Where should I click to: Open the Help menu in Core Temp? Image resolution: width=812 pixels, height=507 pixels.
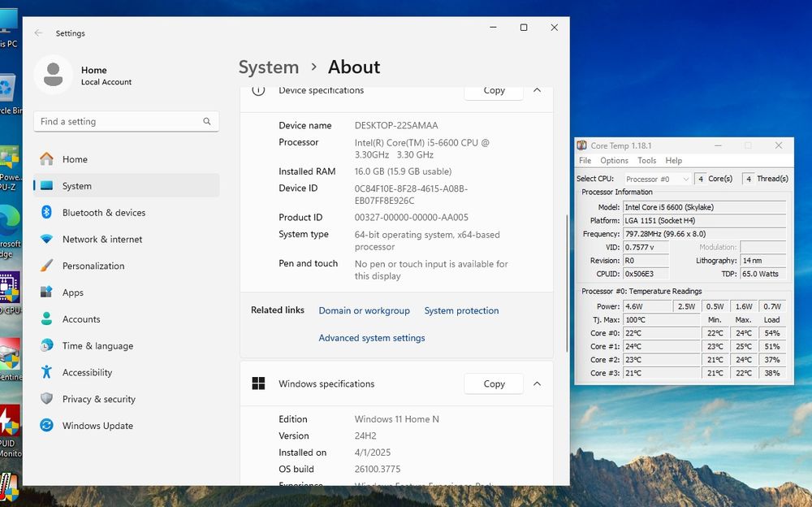tap(674, 161)
